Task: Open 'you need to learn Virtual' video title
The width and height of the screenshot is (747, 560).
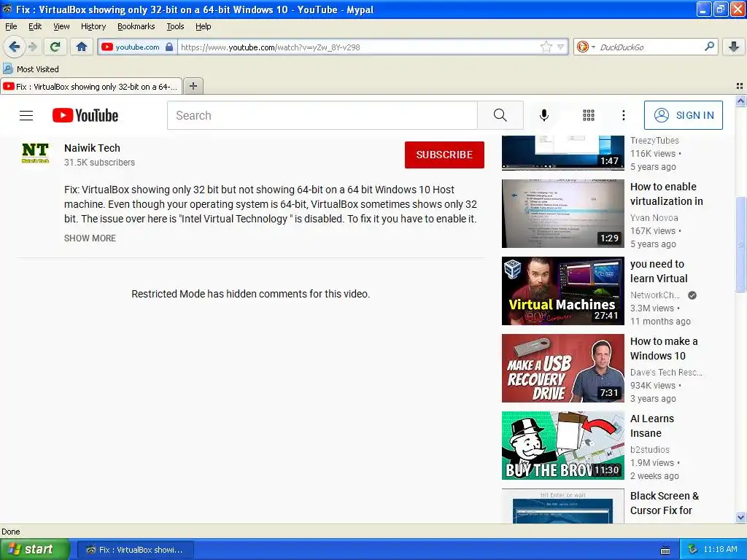Action: tap(659, 271)
